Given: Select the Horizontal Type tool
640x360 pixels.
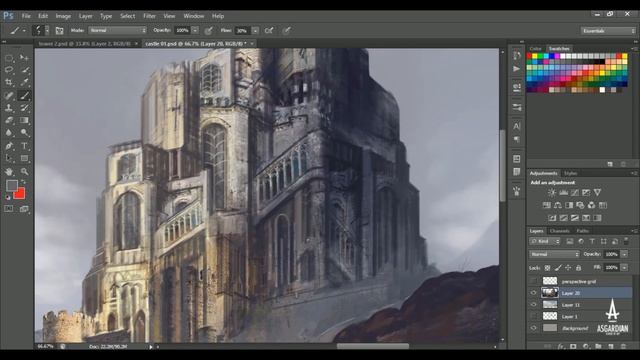Looking at the screenshot, I should point(24,146).
